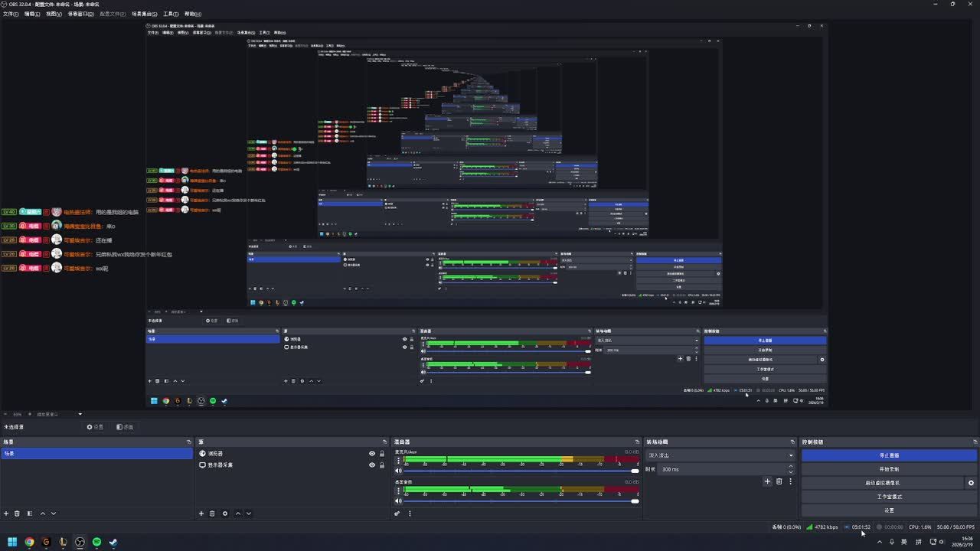Hide the 浏览器 source with eye icon
Viewport: 980px width, 551px height.
click(372, 454)
